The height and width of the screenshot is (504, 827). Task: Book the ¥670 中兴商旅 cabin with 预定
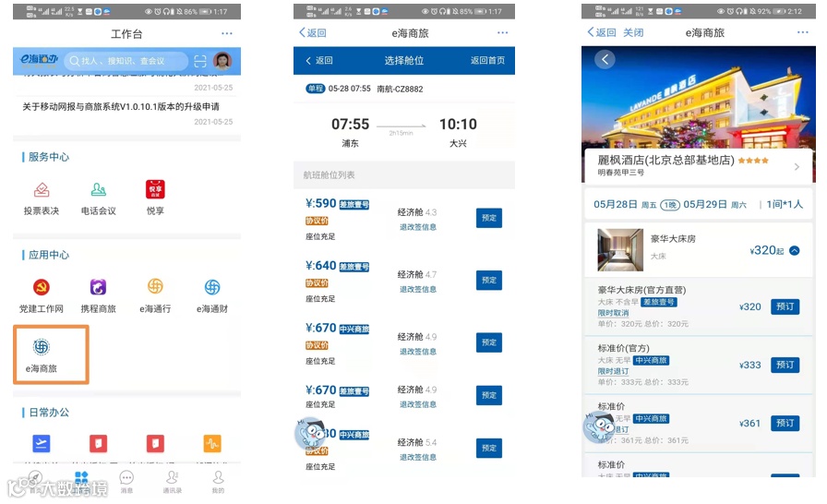point(489,342)
